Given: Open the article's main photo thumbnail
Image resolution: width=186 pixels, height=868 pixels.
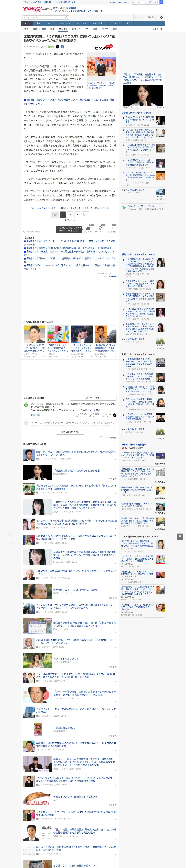Looking at the screenshot, I should pyautogui.click(x=101, y=67).
